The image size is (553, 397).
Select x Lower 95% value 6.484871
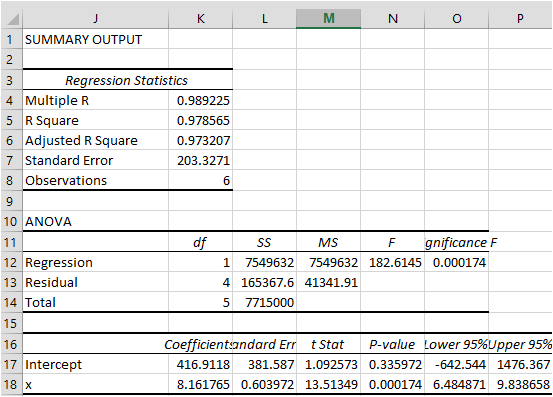456,384
